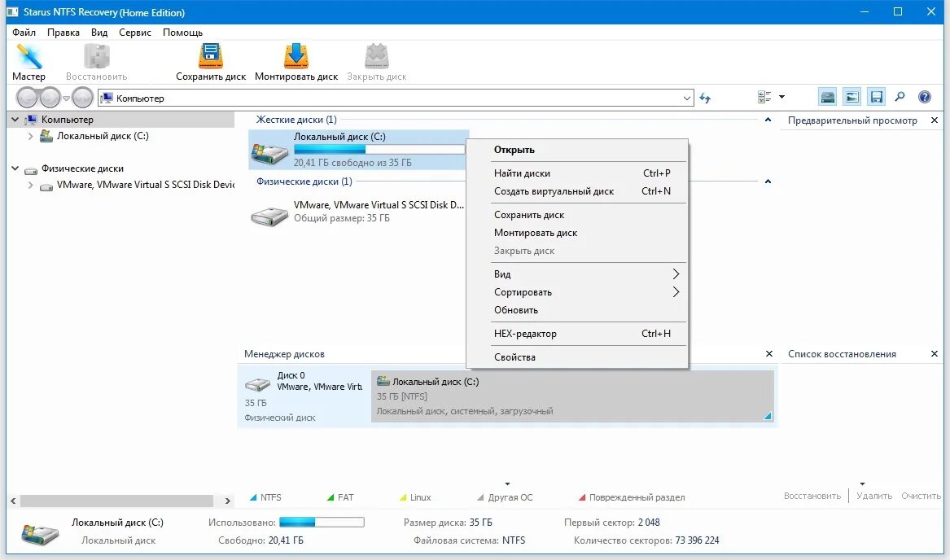The height and width of the screenshot is (560, 950).
Task: Click Очистить in the recovery list
Action: click(x=921, y=496)
